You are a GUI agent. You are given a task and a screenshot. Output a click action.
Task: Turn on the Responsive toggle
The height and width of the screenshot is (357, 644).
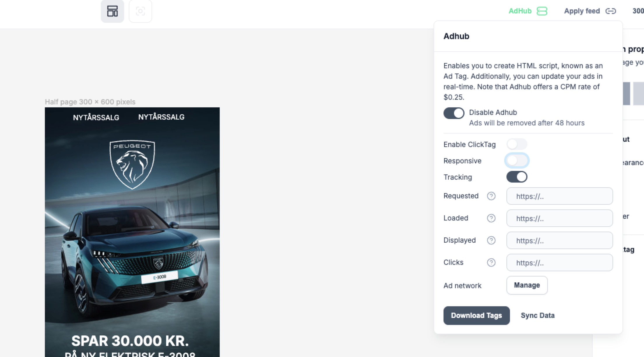coord(517,160)
